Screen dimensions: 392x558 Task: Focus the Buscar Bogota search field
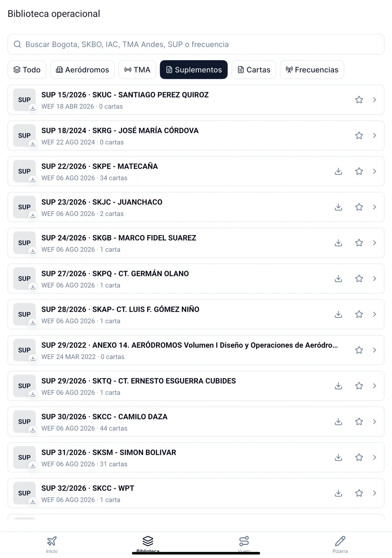(196, 44)
